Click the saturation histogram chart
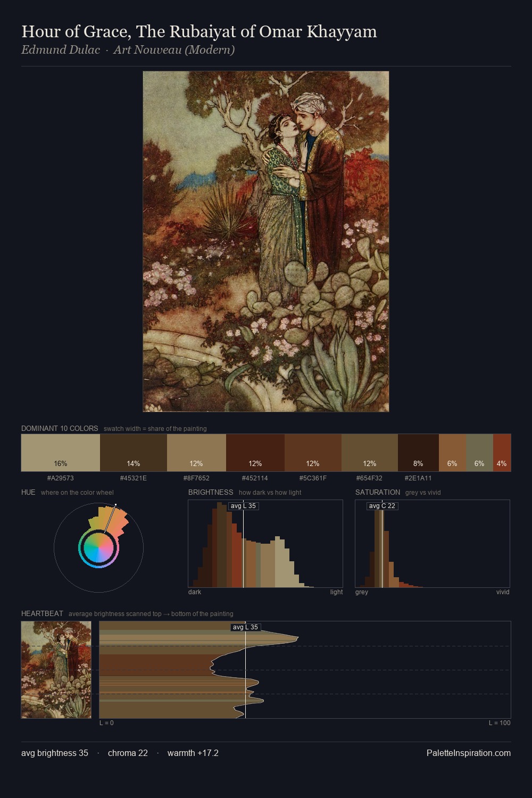Viewport: 532px width, 798px height. point(433,544)
